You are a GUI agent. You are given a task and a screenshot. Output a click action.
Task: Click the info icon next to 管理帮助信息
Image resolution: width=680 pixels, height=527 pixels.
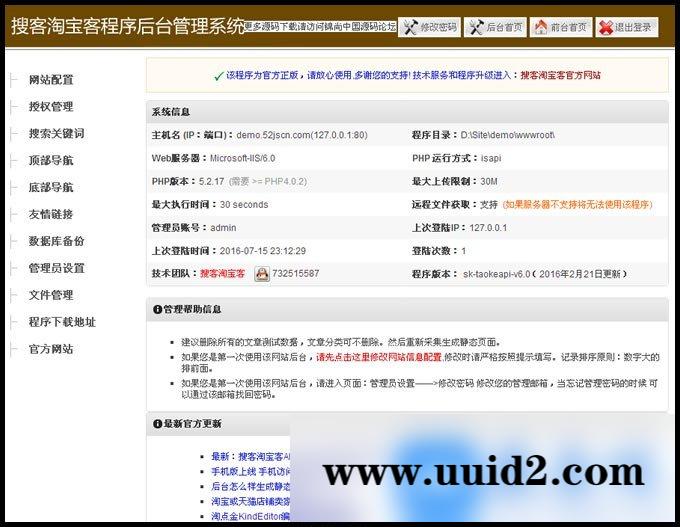pos(157,309)
